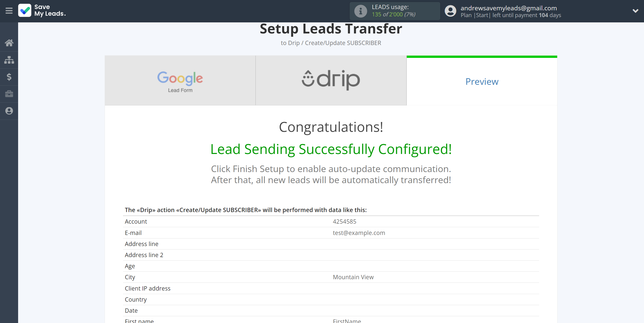
Task: Click the Drip integration panel
Action: point(331,81)
